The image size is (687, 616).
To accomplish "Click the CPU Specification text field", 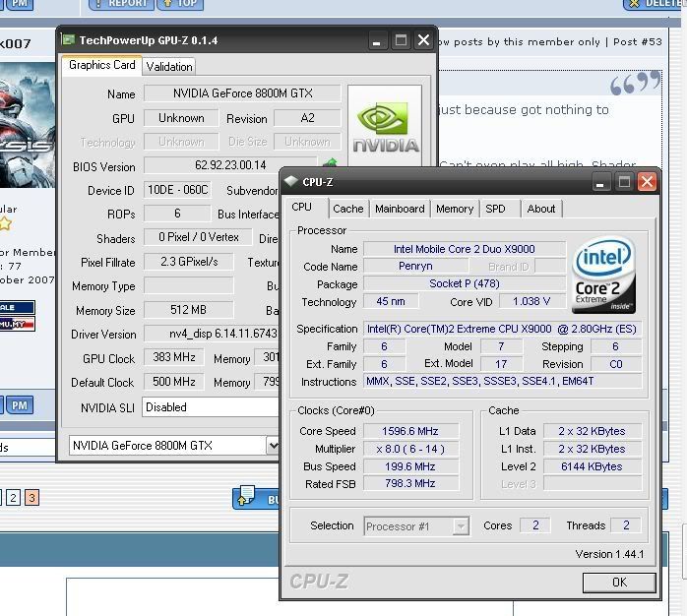I will [x=502, y=329].
